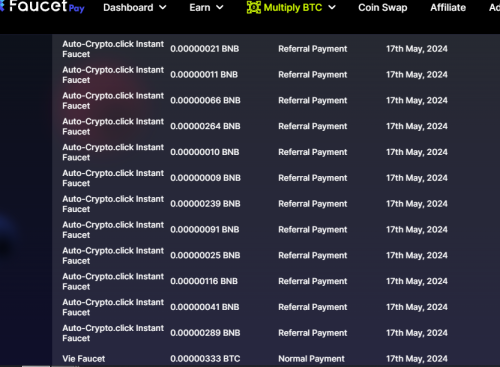This screenshot has height=367, width=500.
Task: Open the Earn menu
Action: (x=206, y=7)
